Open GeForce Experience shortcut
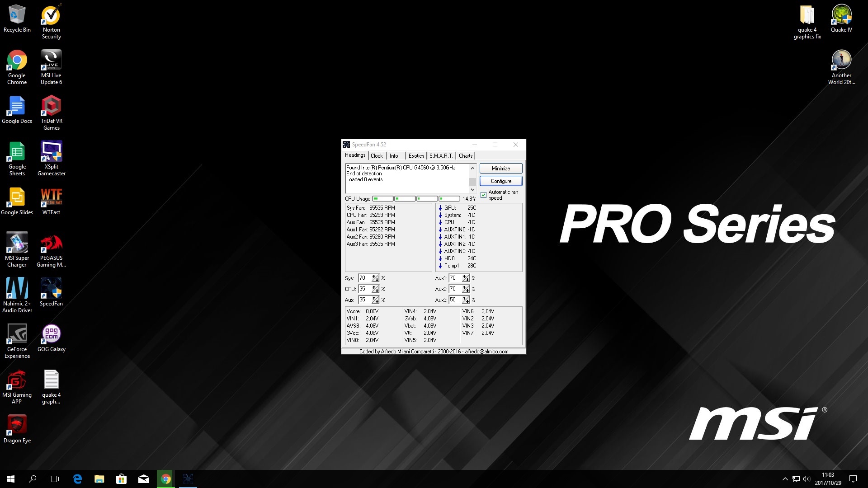 (x=17, y=341)
